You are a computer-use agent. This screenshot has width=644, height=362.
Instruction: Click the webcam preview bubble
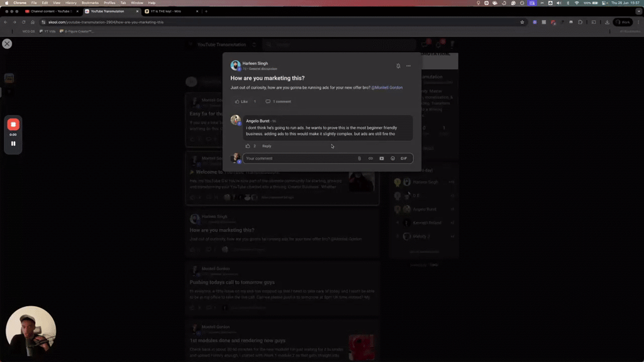coord(31,331)
